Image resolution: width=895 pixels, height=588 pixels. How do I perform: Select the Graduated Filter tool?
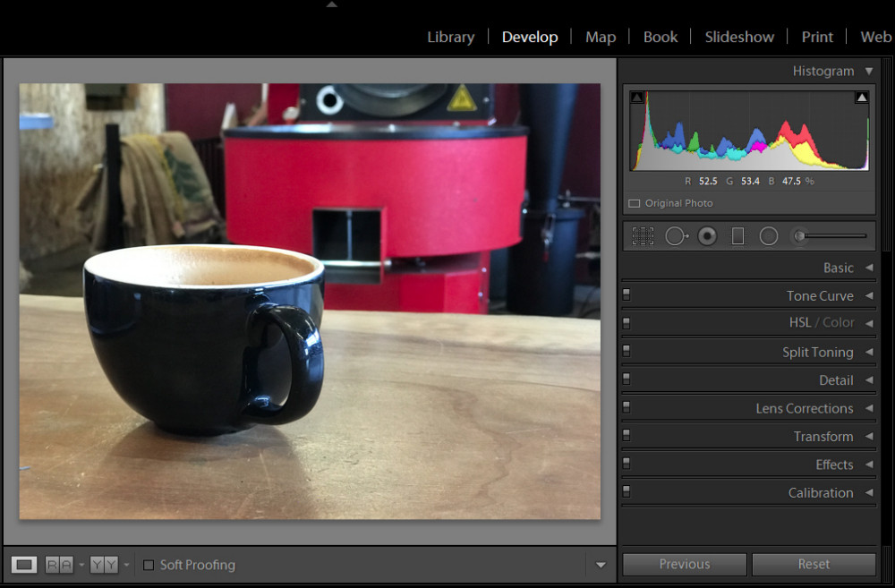tap(738, 235)
